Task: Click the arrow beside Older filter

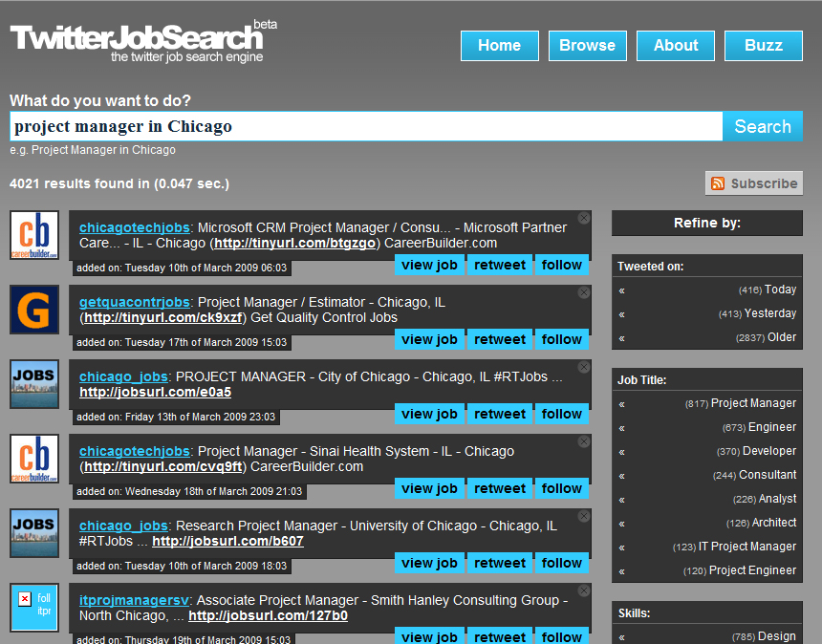Action: click(x=621, y=338)
